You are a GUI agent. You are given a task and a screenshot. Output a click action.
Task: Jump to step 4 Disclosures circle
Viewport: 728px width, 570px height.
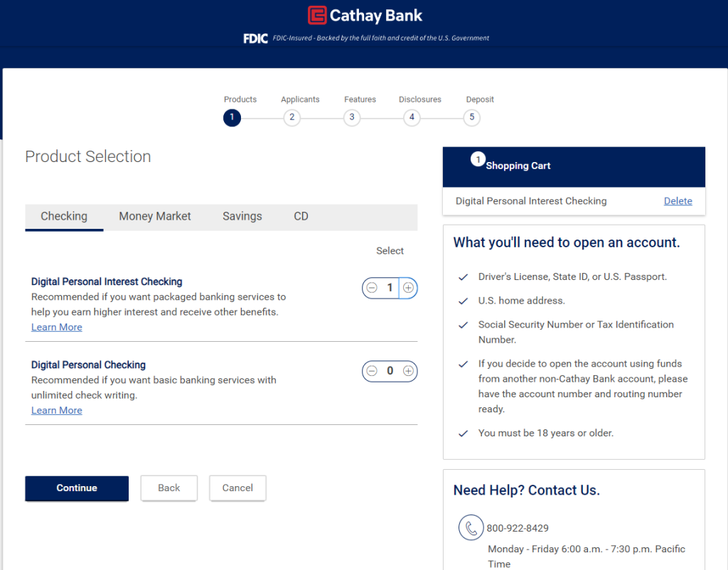[412, 117]
